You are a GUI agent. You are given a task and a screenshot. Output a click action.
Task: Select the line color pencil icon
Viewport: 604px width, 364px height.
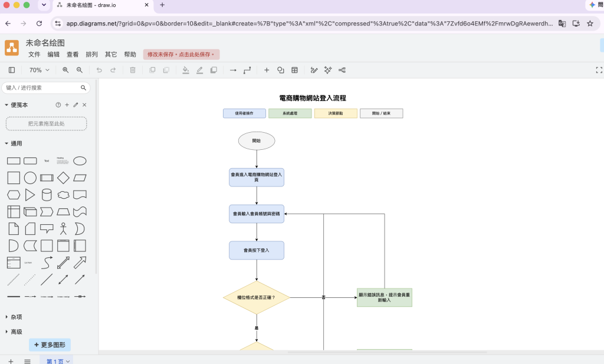(199, 70)
